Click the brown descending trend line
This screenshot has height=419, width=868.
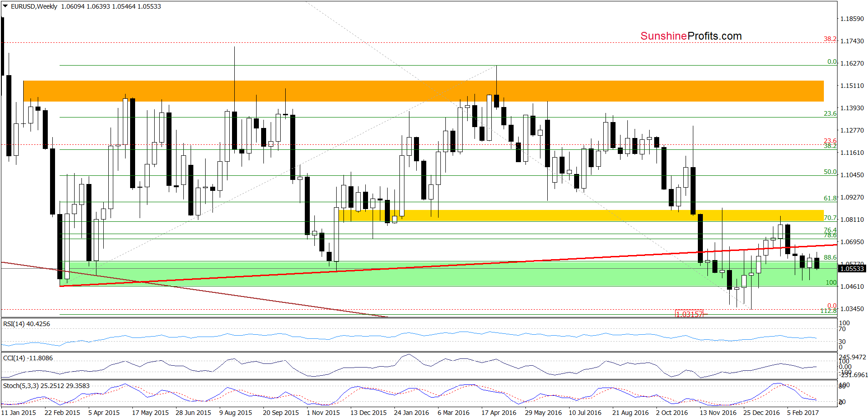coord(227,295)
